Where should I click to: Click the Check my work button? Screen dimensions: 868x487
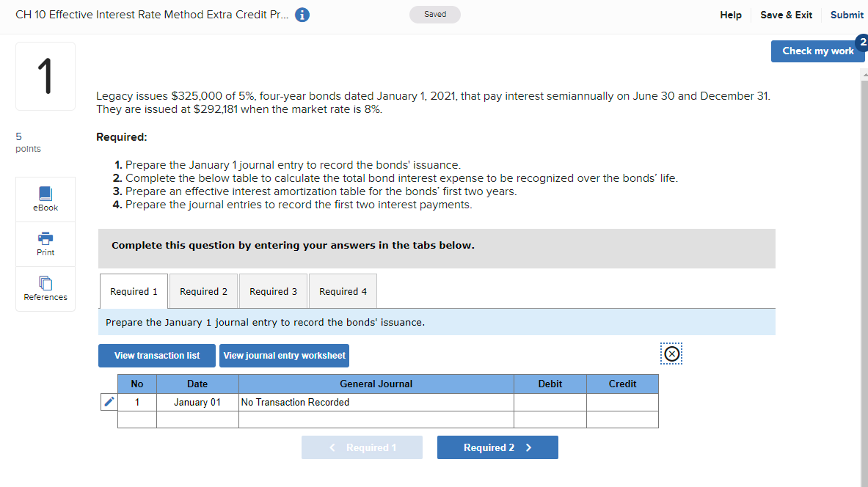pyautogui.click(x=817, y=51)
